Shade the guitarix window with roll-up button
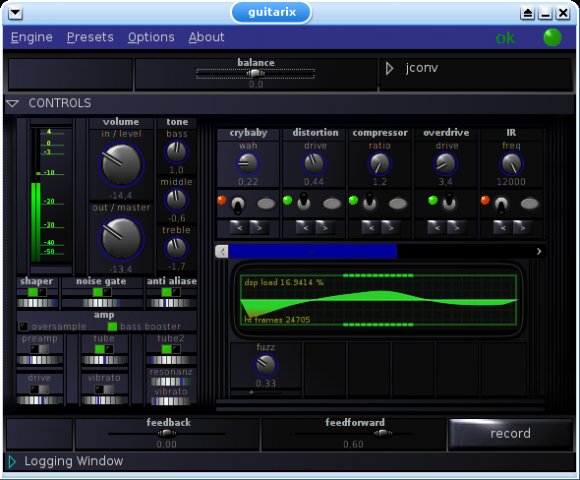580x480 pixels. [x=528, y=13]
